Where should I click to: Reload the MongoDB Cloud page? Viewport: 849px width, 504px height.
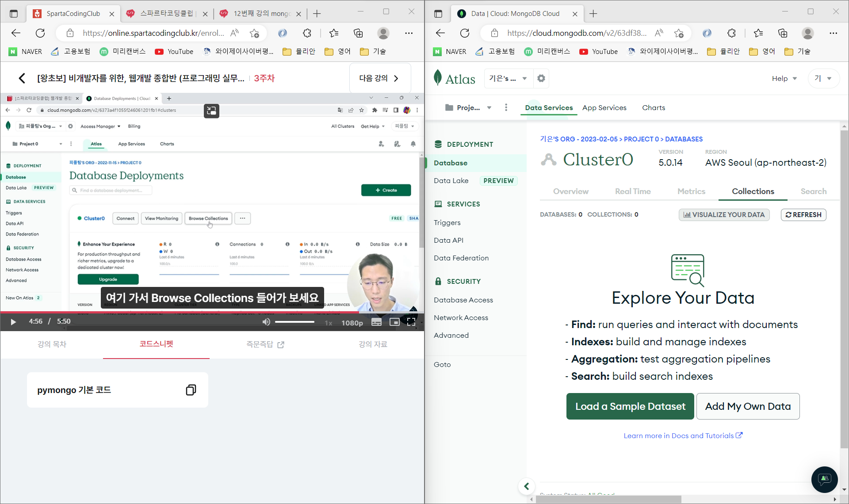click(465, 33)
